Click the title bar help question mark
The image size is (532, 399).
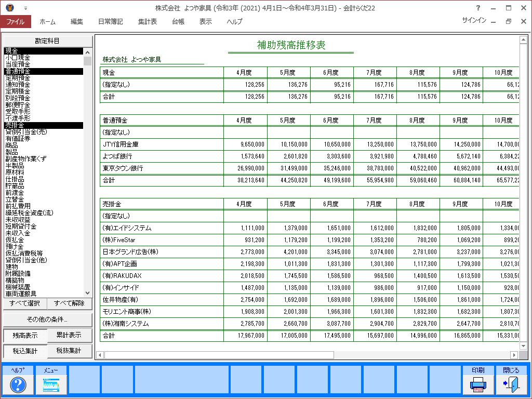pos(478,8)
